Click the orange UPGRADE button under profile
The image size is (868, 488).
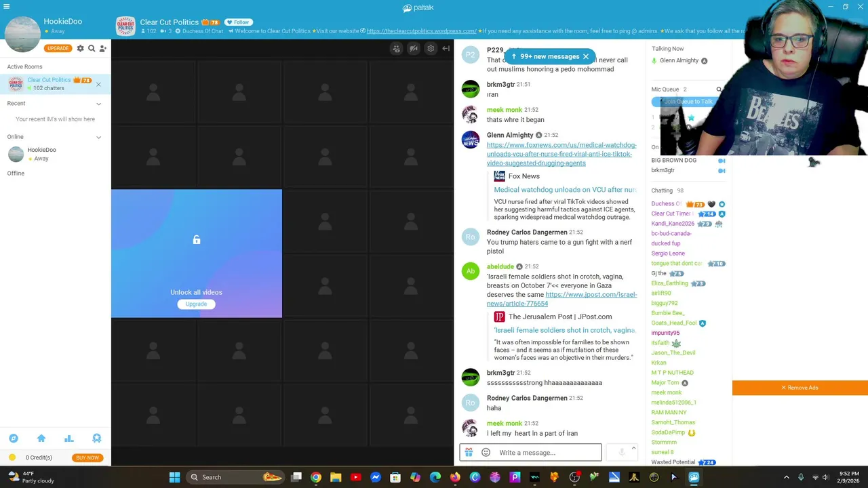[x=58, y=48]
